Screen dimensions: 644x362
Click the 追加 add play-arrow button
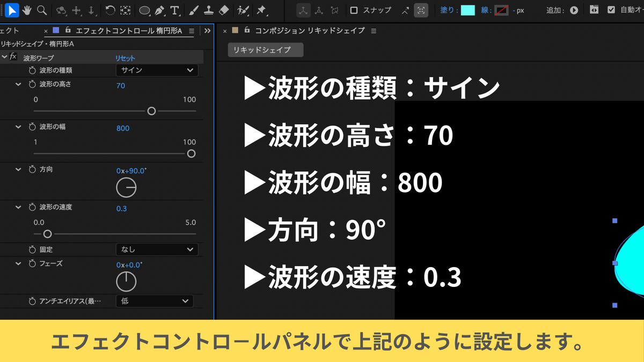click(x=574, y=10)
